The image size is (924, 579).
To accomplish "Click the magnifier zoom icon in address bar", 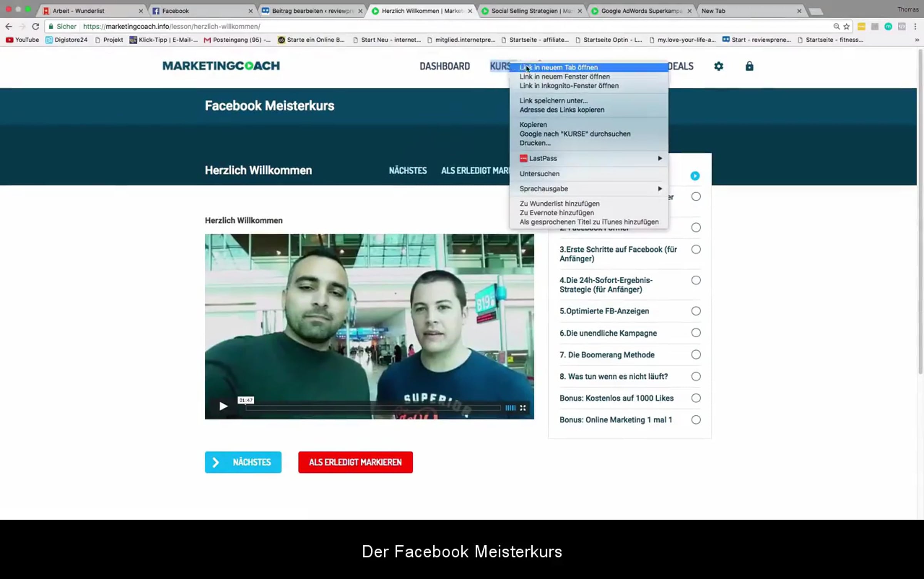I will pos(836,27).
